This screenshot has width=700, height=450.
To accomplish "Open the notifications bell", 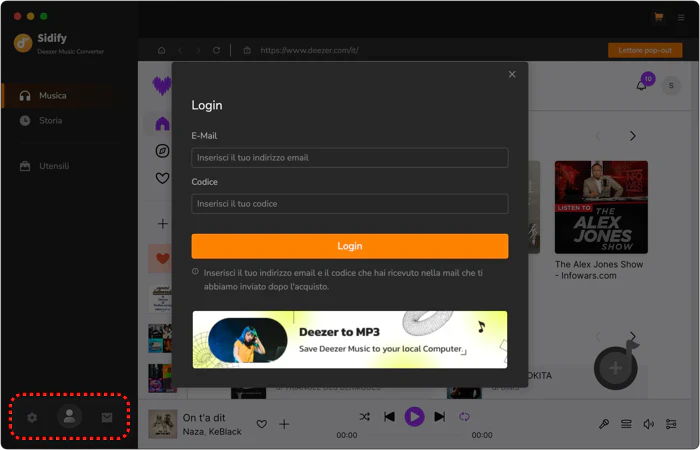I will pos(641,85).
